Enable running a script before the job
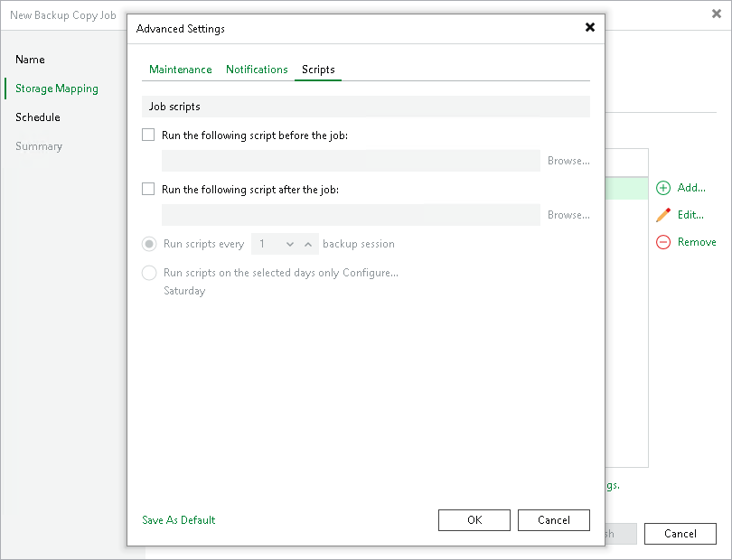 point(148,135)
